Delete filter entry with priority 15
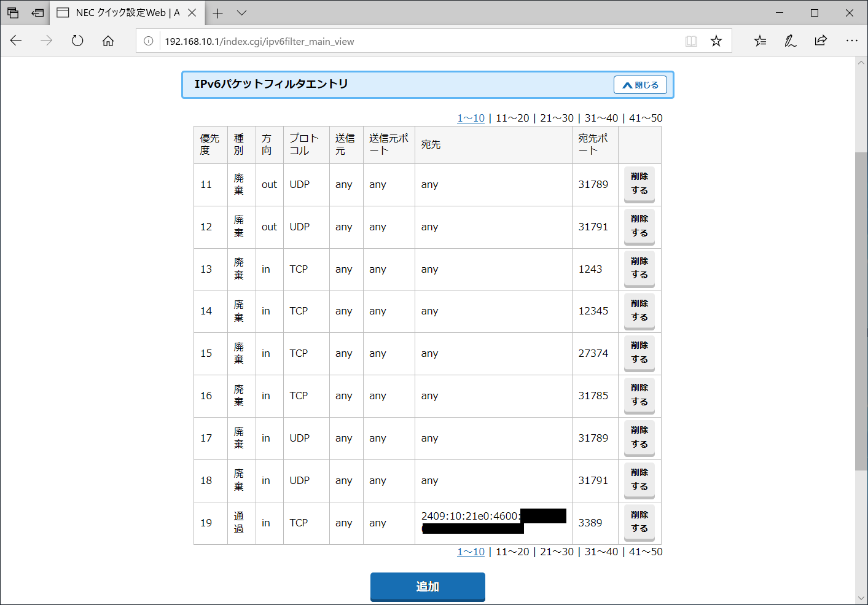 click(639, 353)
